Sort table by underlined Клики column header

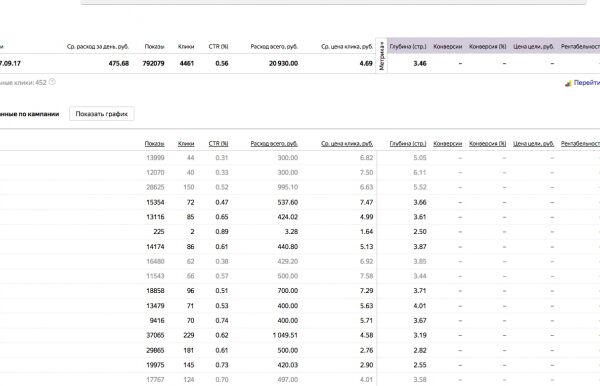(x=186, y=143)
